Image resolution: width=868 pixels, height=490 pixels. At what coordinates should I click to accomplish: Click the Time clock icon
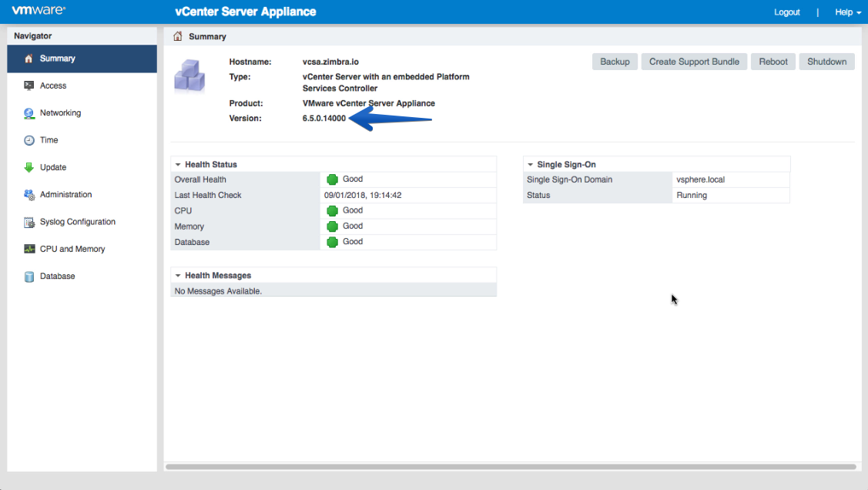click(x=28, y=140)
